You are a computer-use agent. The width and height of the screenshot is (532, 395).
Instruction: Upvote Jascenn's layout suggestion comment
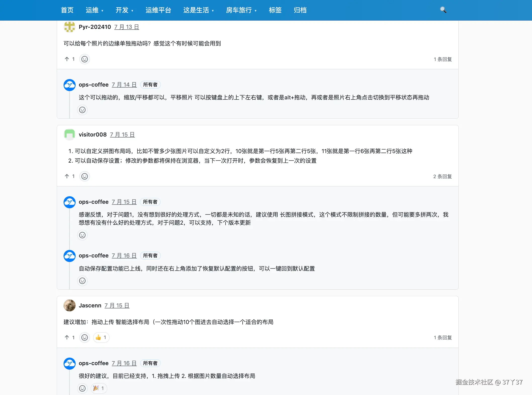tap(70, 338)
